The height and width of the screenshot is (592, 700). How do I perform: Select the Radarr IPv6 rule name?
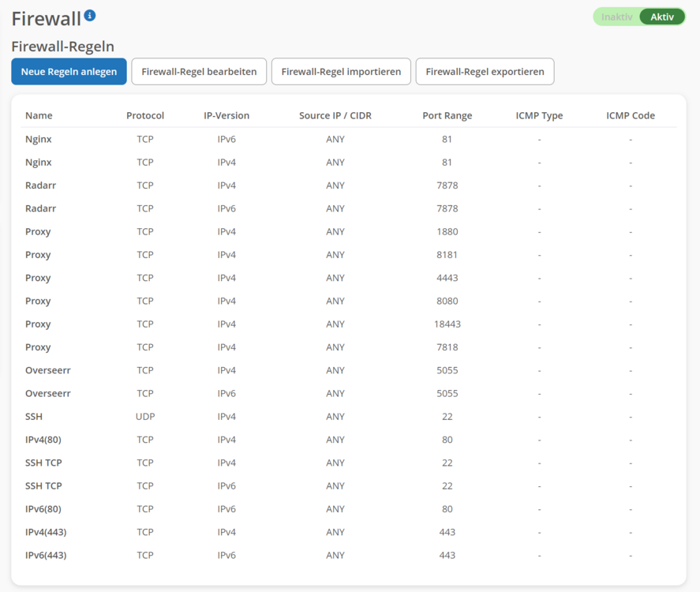click(x=40, y=208)
